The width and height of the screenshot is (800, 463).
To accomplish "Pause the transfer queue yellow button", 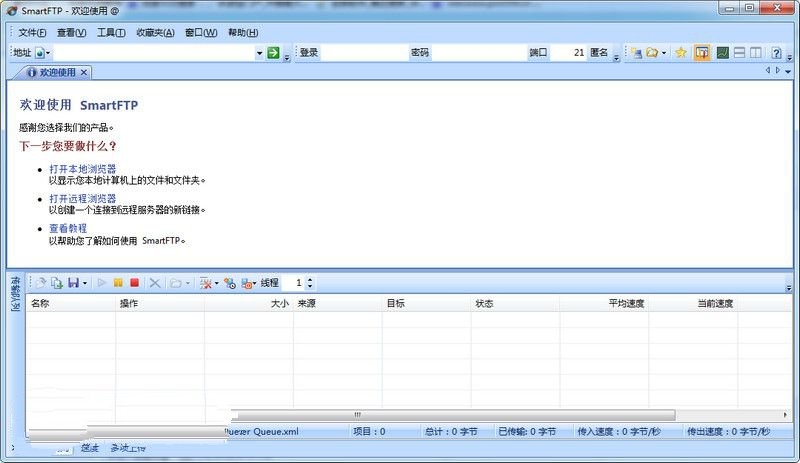I will (118, 282).
